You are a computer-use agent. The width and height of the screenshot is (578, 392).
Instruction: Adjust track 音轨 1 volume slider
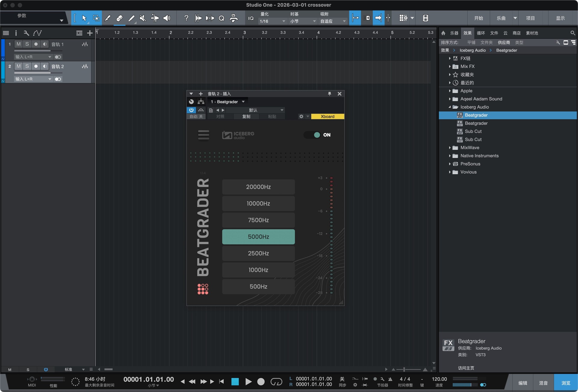tap(33, 51)
